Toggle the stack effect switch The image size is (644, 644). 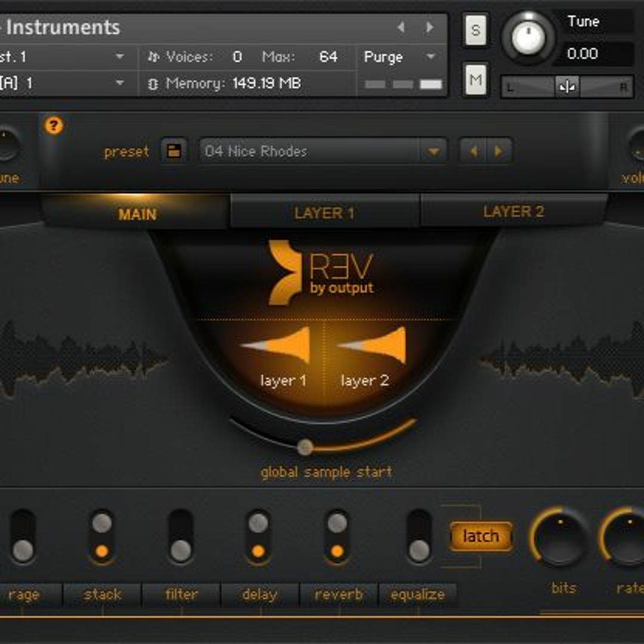click(x=102, y=537)
